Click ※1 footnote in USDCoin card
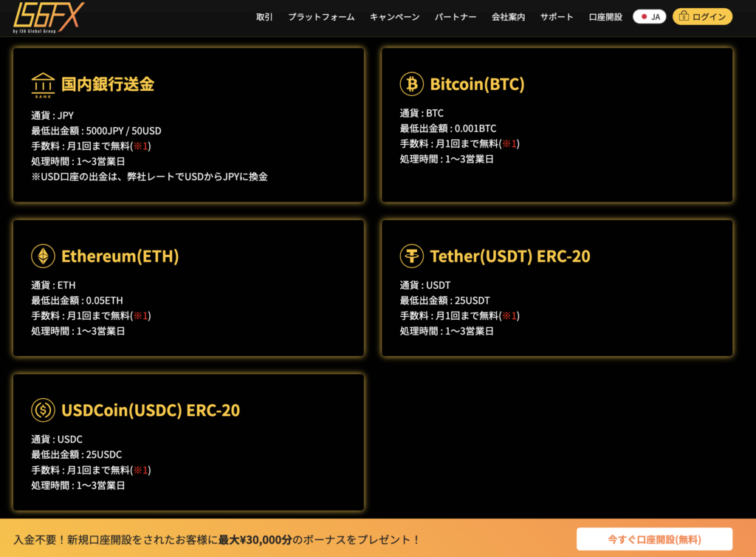Image resolution: width=756 pixels, height=557 pixels. tap(141, 470)
